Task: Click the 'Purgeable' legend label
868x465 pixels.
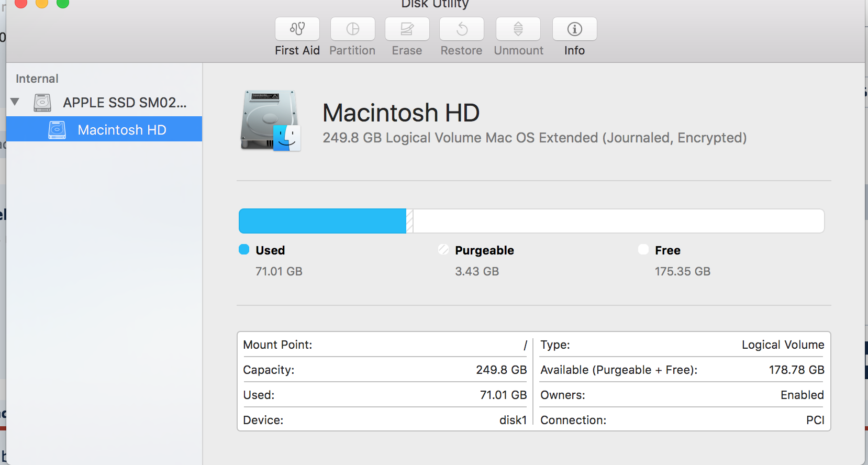Action: [484, 250]
